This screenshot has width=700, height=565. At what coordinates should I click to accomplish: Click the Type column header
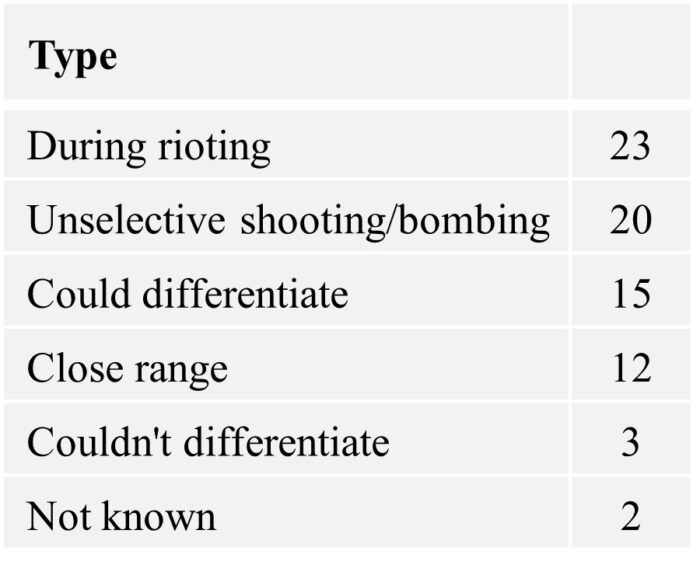[73, 57]
